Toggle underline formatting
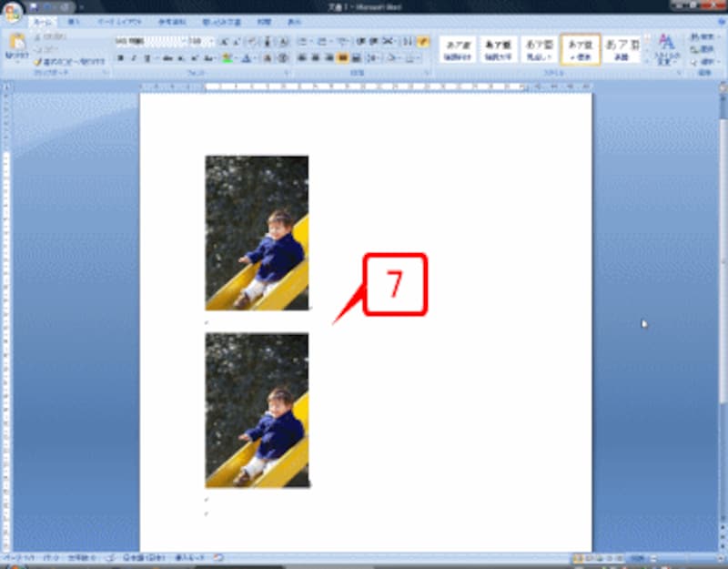This screenshot has height=569, width=728. (x=147, y=58)
